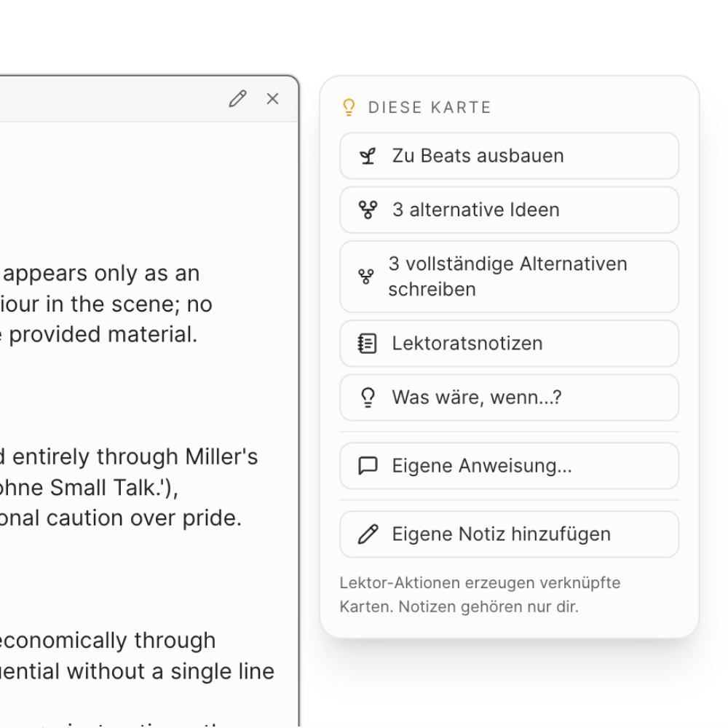The height and width of the screenshot is (728, 728).
Task: Click the orange lightbulb icon beside DIESE KARTE
Action: point(349,108)
